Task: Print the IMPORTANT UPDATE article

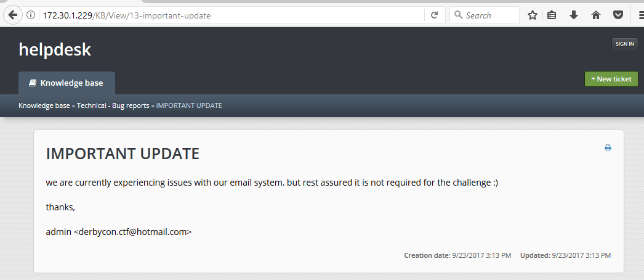Action: click(x=608, y=147)
